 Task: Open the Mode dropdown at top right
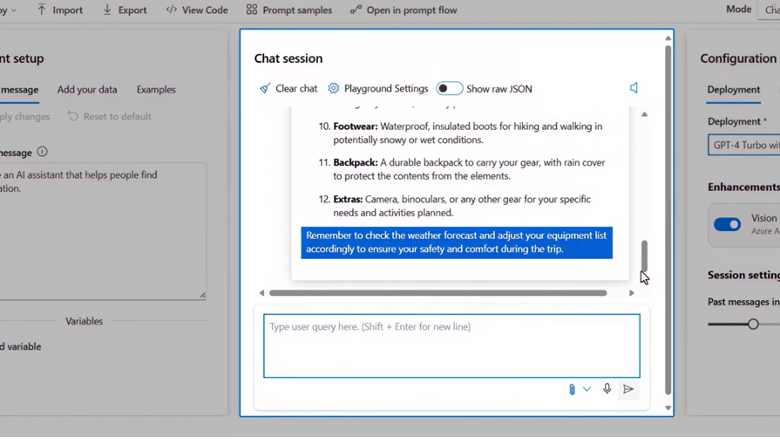point(769,10)
